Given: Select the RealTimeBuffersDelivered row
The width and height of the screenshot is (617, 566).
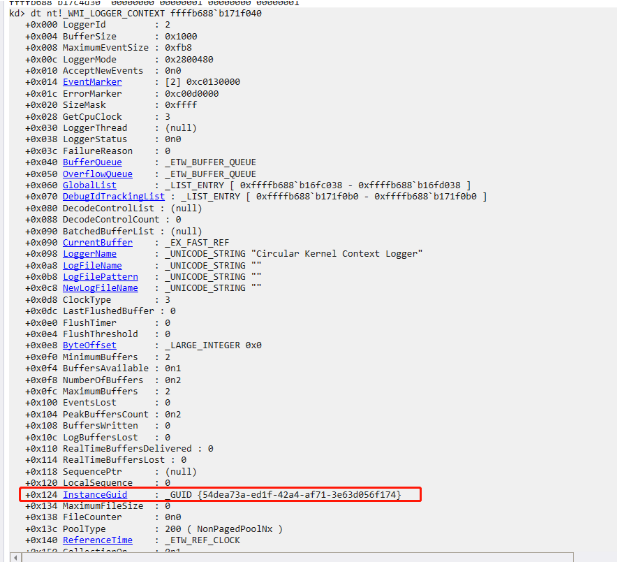Looking at the screenshot, I should coord(119,449).
